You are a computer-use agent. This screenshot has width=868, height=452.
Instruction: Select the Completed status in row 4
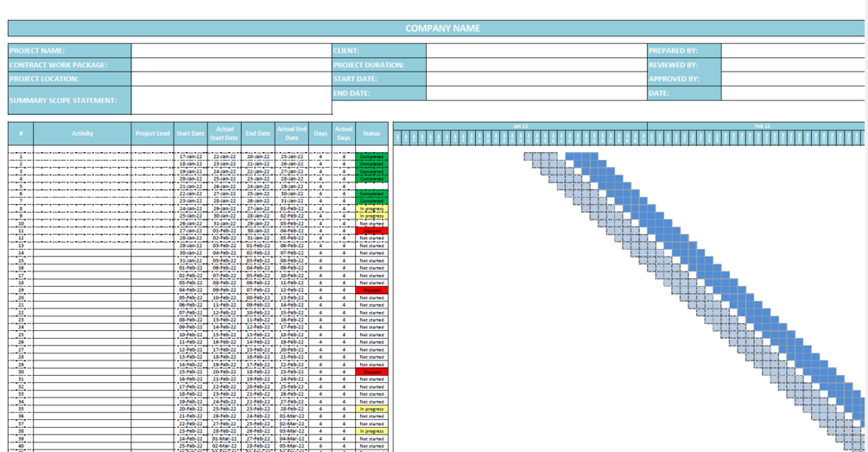tap(371, 179)
